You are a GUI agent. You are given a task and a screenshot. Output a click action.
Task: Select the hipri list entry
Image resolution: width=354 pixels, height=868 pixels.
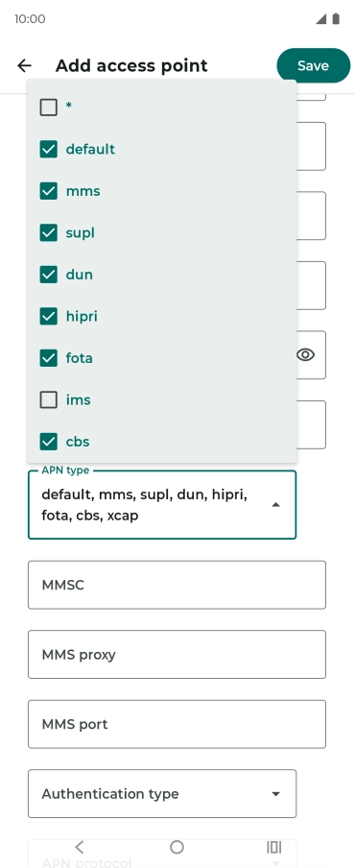pyautogui.click(x=162, y=317)
